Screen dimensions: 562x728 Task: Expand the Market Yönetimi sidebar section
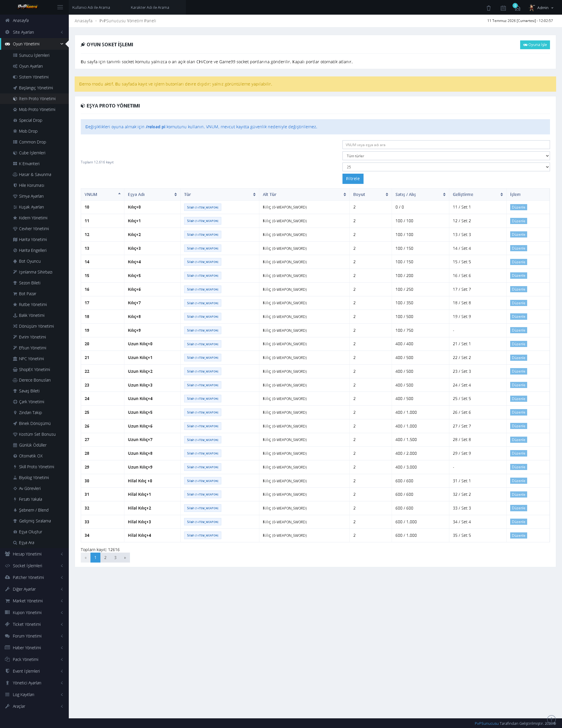click(34, 601)
